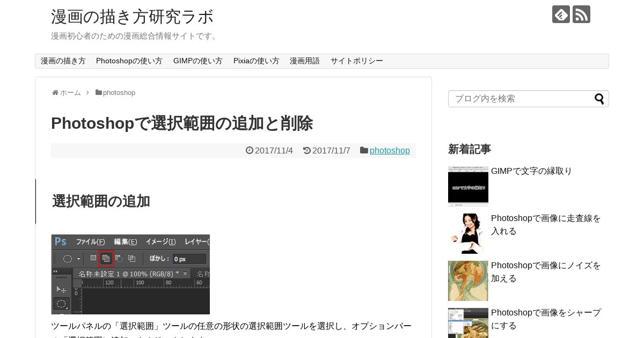Screen dimensions: 644x338
Task: Click the home icon in breadcrumb
Action: pos(55,93)
